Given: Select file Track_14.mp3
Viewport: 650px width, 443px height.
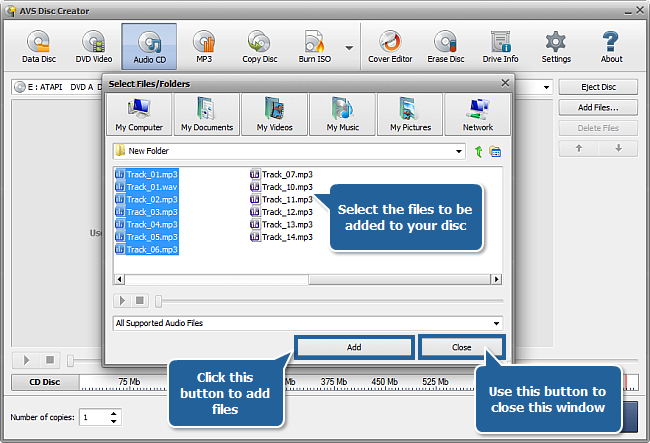Looking at the screenshot, I should [281, 237].
